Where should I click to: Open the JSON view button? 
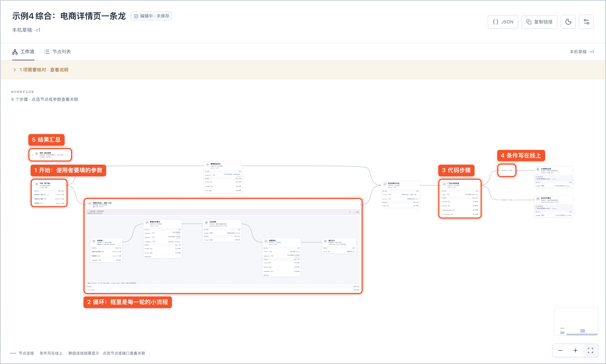pos(503,22)
